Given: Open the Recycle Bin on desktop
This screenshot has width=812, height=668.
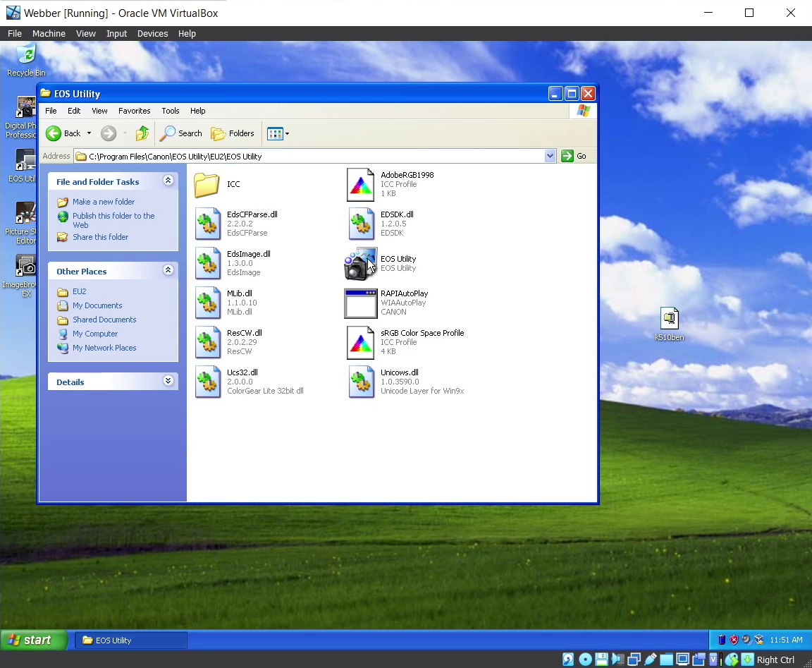Looking at the screenshot, I should point(26,55).
